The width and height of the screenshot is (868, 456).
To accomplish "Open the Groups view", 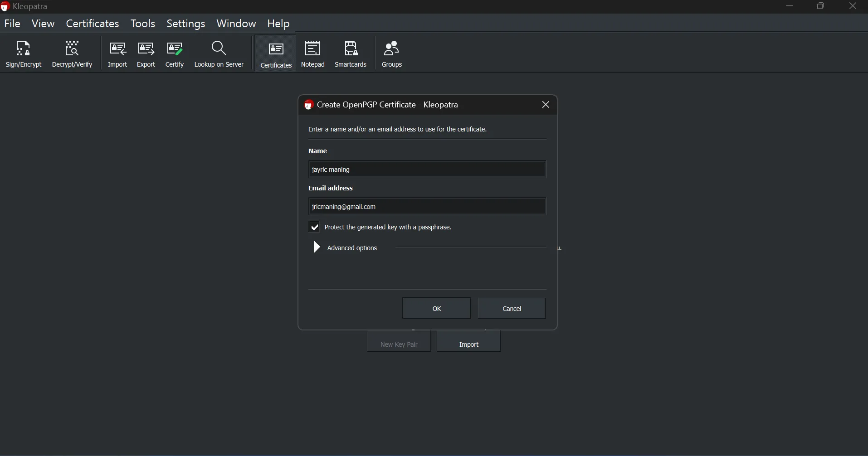I will (393, 54).
